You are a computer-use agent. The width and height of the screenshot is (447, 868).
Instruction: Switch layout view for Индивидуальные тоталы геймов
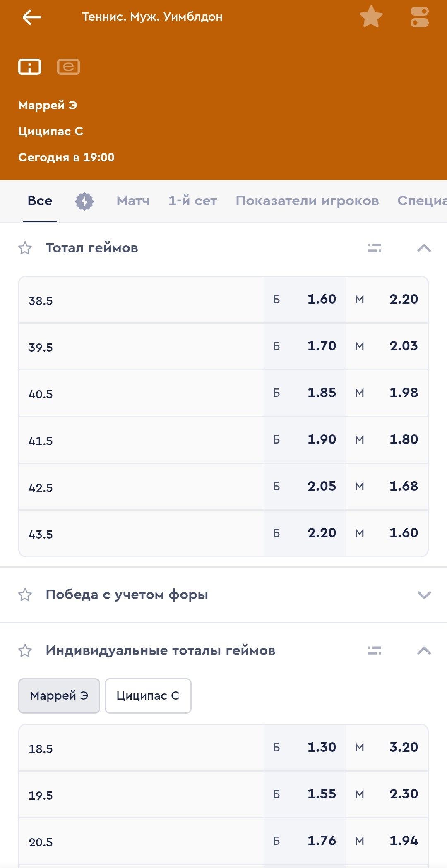pyautogui.click(x=374, y=651)
